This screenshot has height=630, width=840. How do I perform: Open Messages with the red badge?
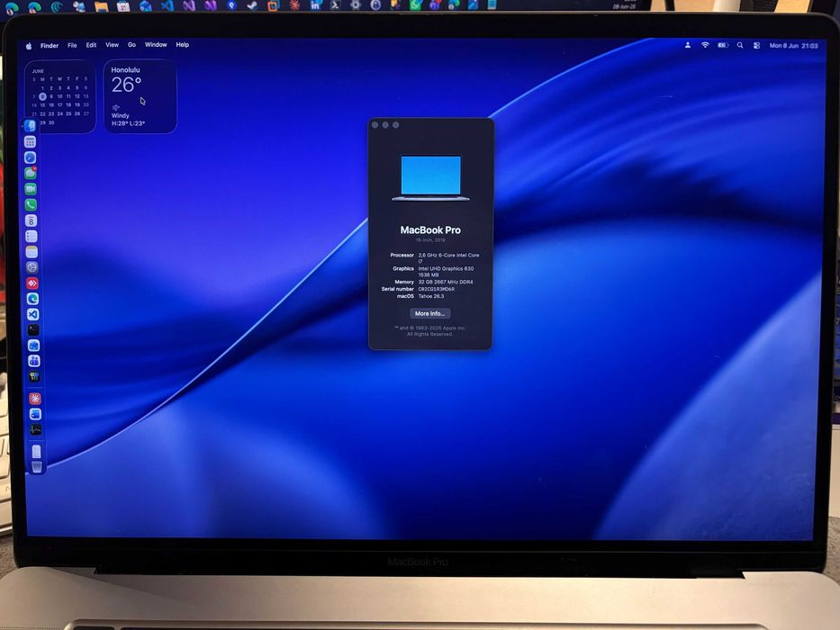31,173
